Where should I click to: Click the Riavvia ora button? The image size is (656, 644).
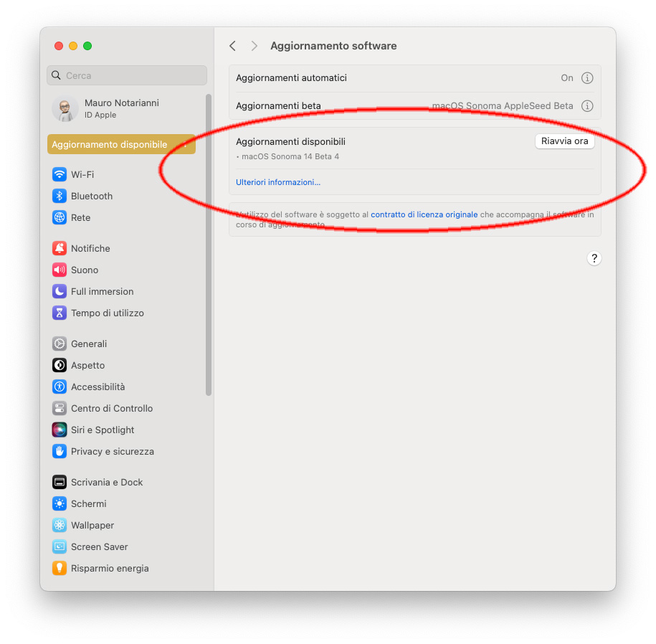565,141
